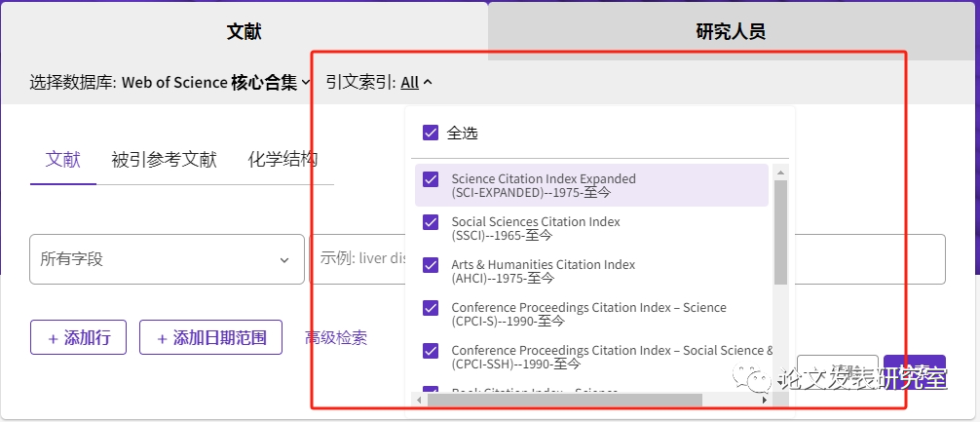Uncheck Arts & Humanities Citation Index checkbox
The image size is (980, 422).
click(431, 265)
